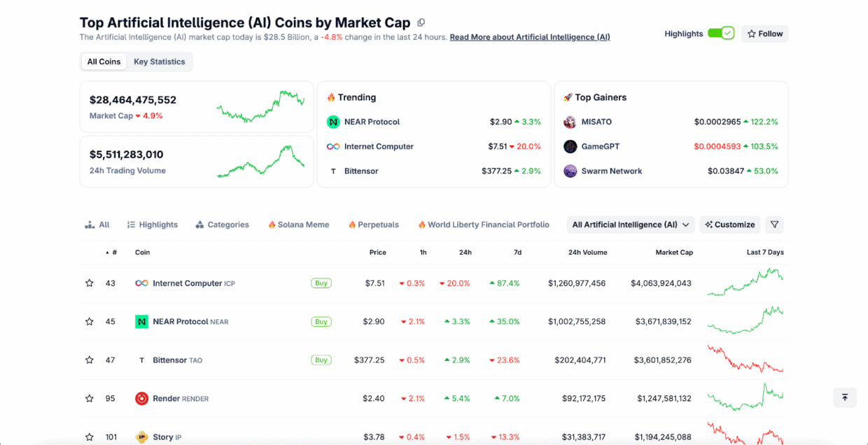This screenshot has width=868, height=445.
Task: Click the filter funnel icon
Action: tap(774, 225)
